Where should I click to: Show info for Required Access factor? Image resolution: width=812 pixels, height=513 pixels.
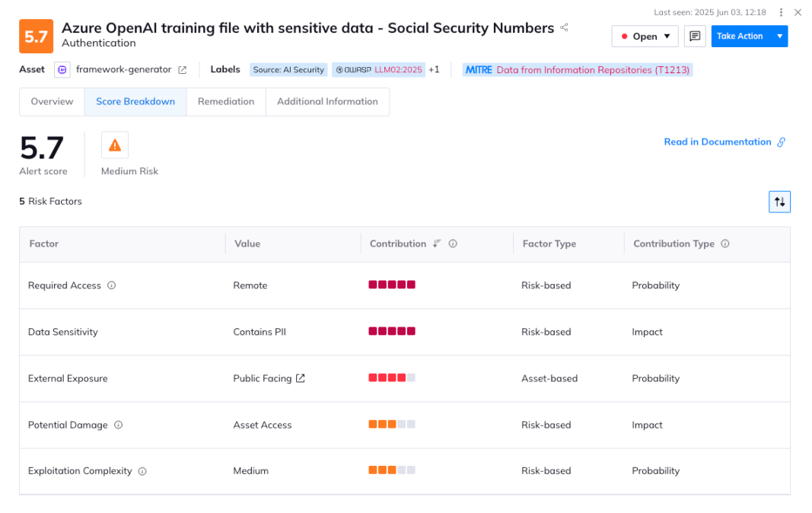111,285
